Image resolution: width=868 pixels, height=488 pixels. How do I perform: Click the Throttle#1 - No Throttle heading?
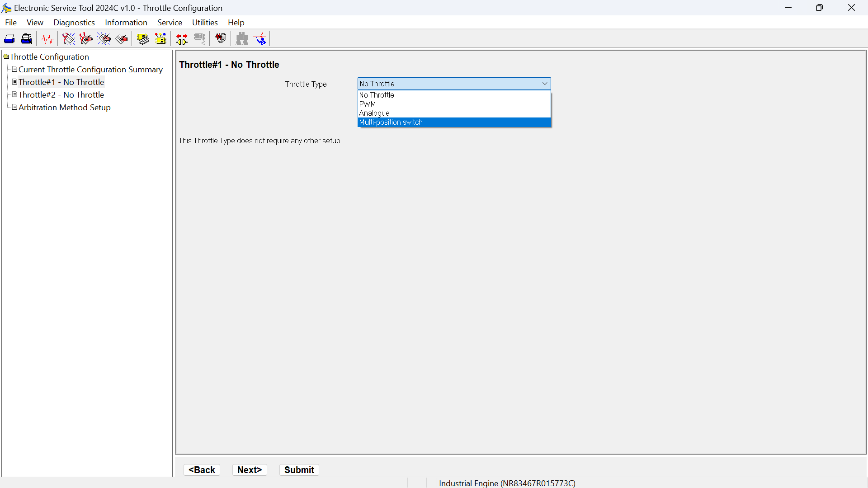[x=229, y=65]
